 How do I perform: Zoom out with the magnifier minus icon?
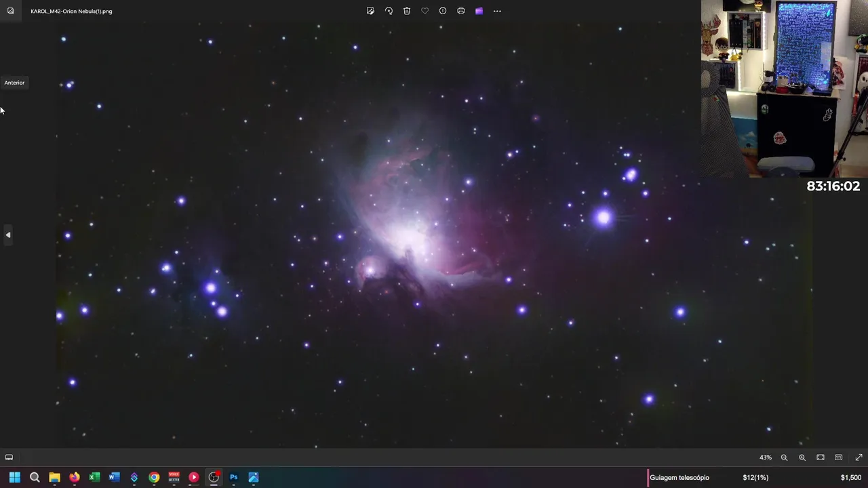pos(784,457)
